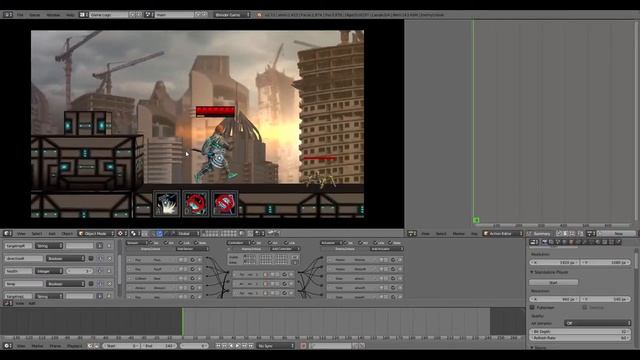Open the health property Integer type dropdown
640x360 pixels.
[x=49, y=271]
